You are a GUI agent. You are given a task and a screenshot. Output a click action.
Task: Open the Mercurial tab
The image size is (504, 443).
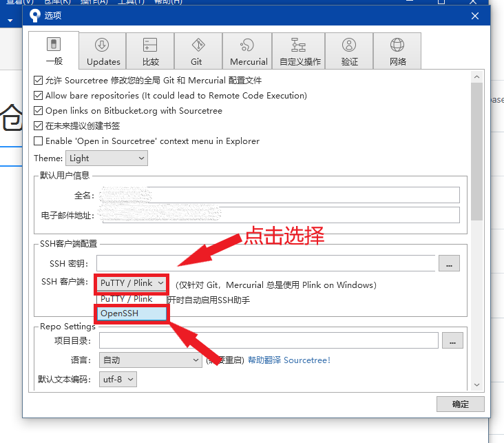247,51
